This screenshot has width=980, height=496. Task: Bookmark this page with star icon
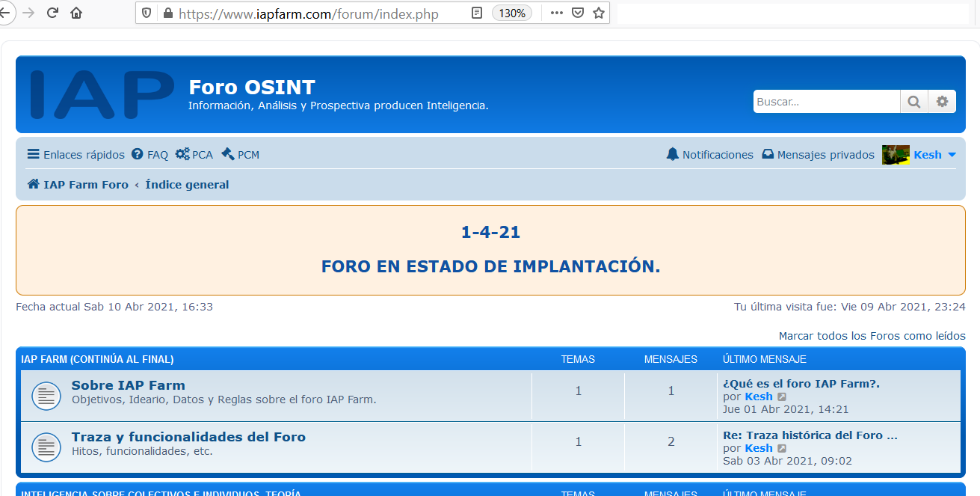pos(598,13)
